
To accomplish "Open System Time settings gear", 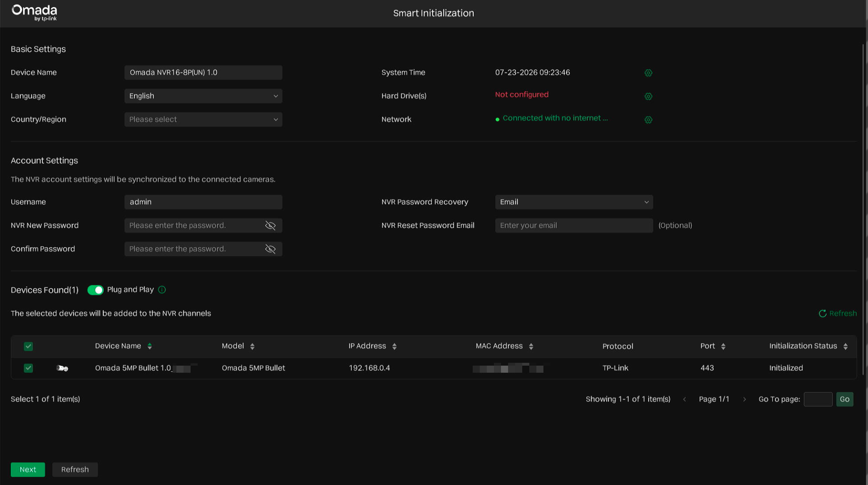I will [x=648, y=73].
